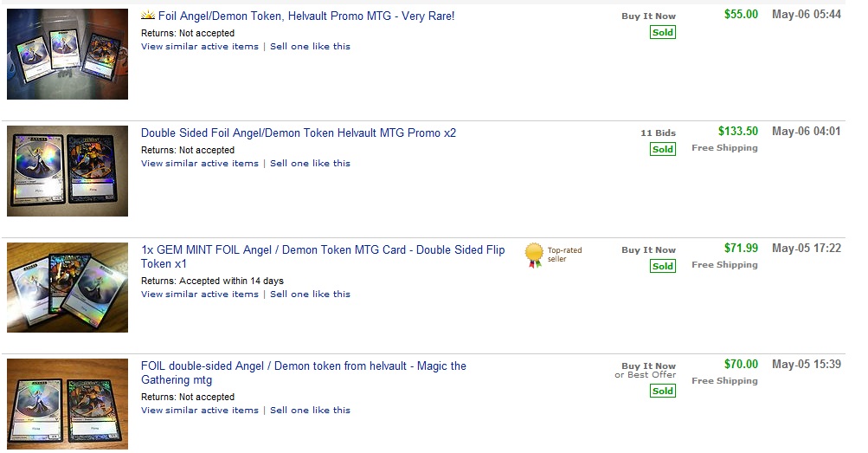This screenshot has width=868, height=453.
Task: Open 'Double Sided Foil Angel/Demon Token' listing title
Action: coord(299,133)
